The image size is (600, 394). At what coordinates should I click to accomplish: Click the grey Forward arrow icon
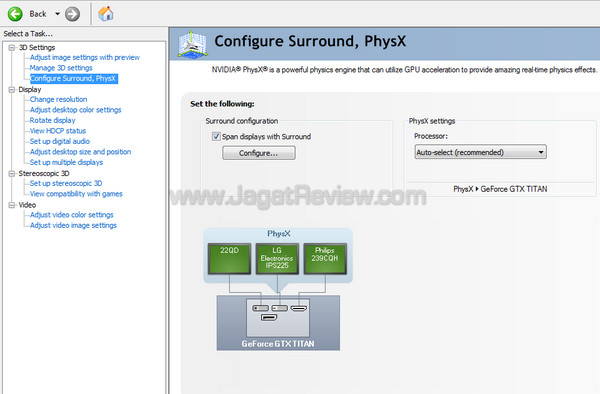[x=72, y=14]
